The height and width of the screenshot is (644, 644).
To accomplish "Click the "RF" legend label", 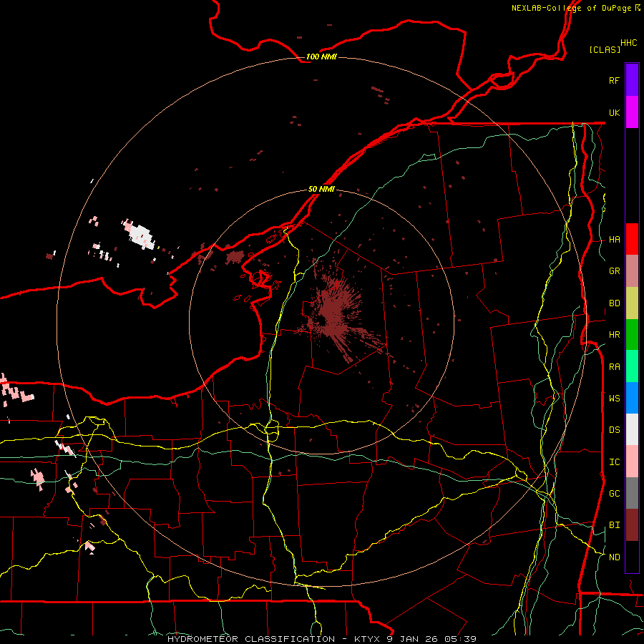I will click(x=615, y=80).
